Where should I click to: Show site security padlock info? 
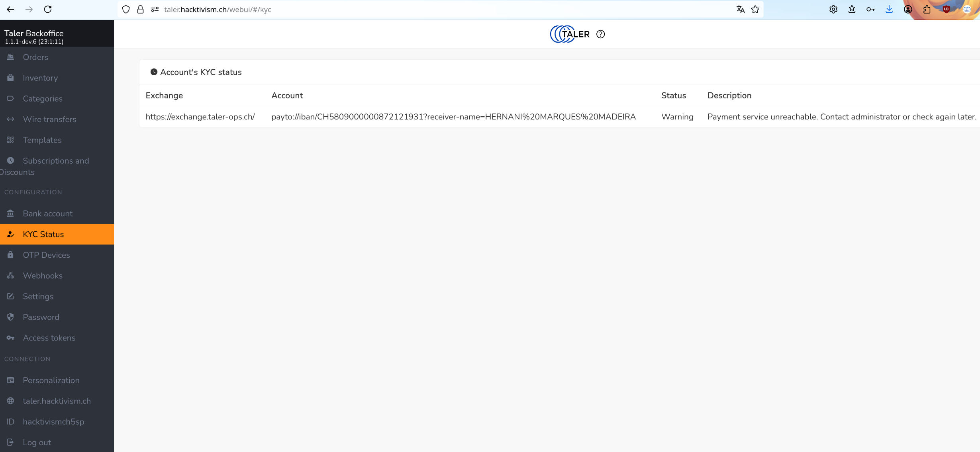140,10
